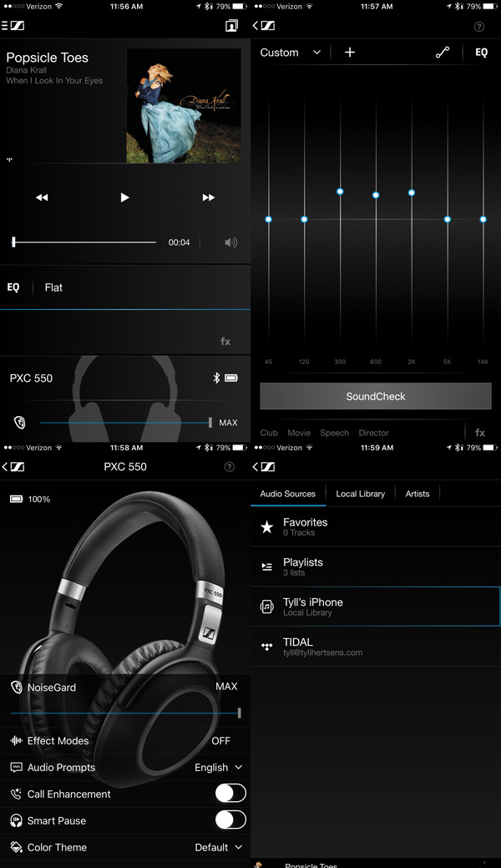501x868 pixels.
Task: Open fx on the equalizer screen
Action: coord(480,433)
